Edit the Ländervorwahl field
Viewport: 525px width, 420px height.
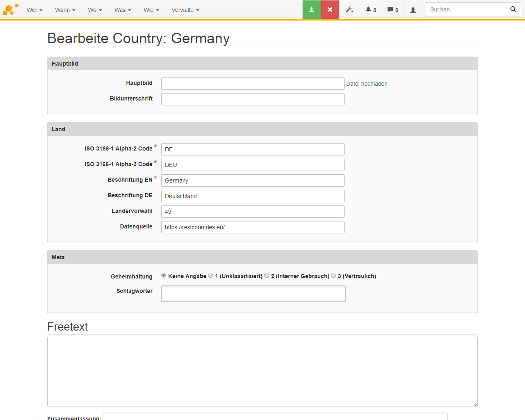coord(253,212)
